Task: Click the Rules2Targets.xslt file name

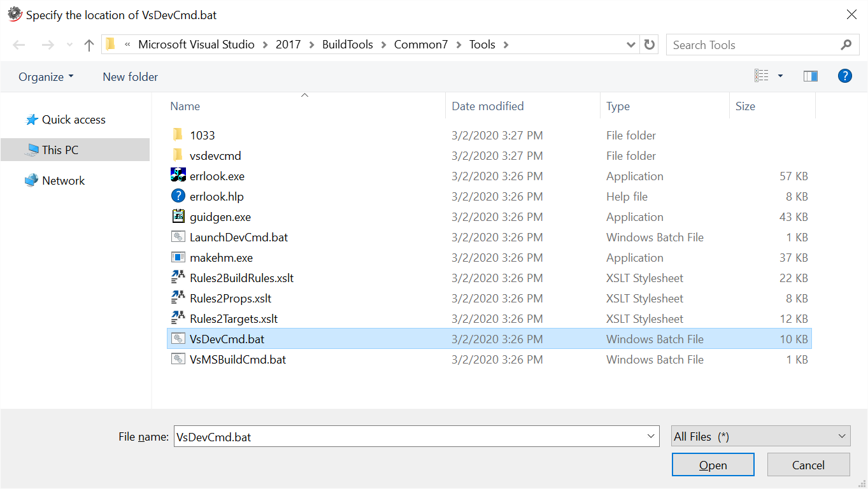Action: click(234, 318)
